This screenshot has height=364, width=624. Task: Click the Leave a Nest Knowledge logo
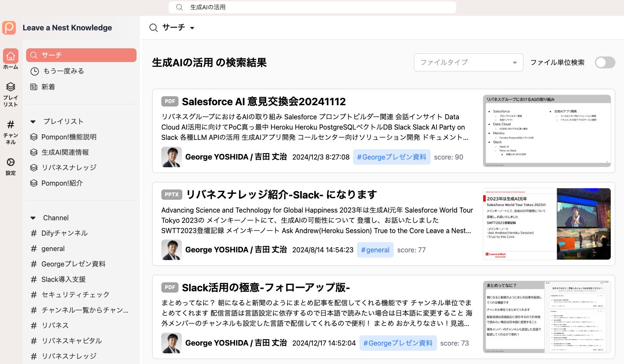(x=9, y=28)
